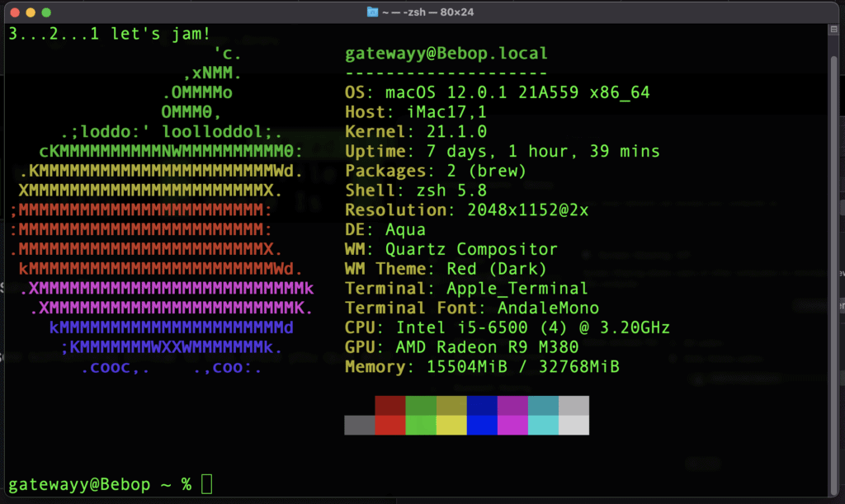Click the '3...2...1 let's jam!' greeting text
The height and width of the screenshot is (504, 845).
[x=109, y=34]
